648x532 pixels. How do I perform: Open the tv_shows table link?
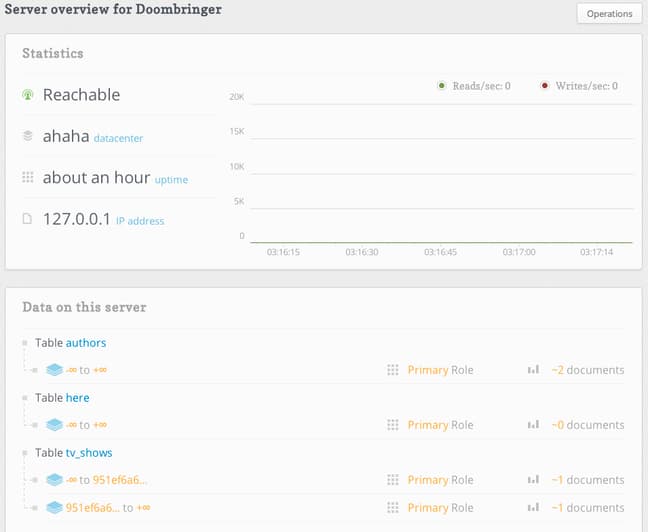click(x=89, y=453)
